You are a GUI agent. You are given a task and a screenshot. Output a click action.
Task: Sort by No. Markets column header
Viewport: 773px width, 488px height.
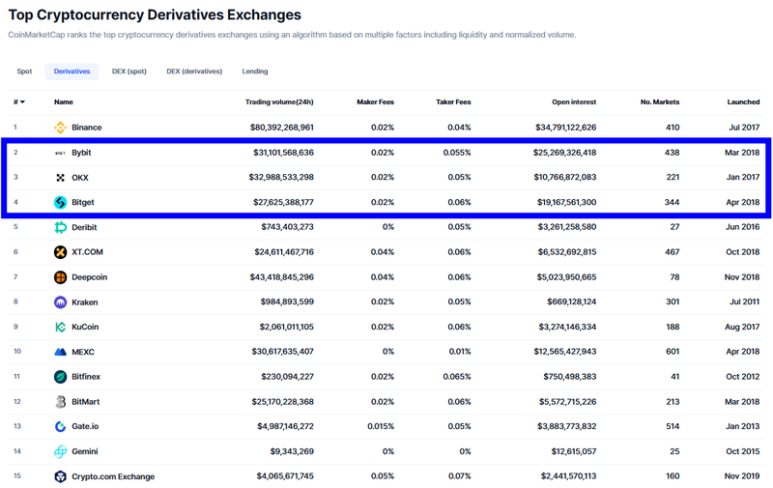[x=660, y=102]
